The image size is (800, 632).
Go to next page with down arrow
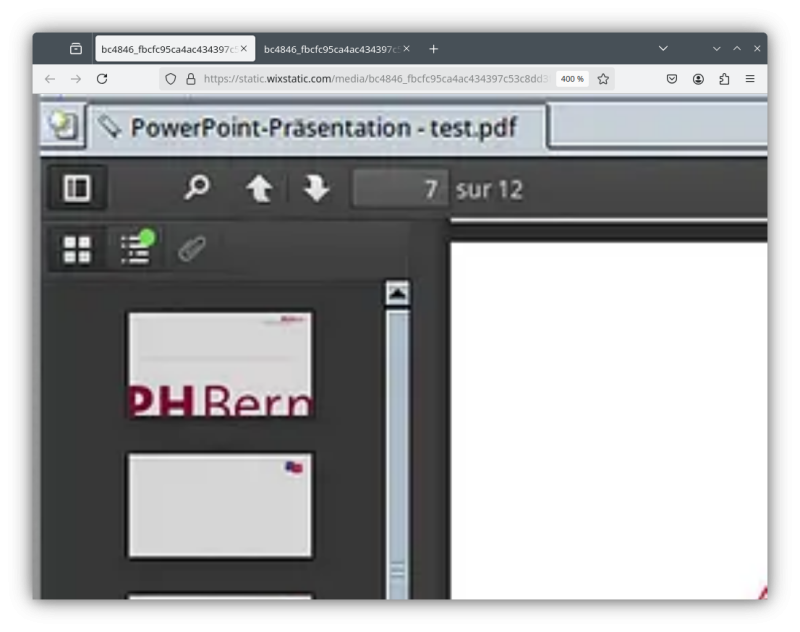317,188
